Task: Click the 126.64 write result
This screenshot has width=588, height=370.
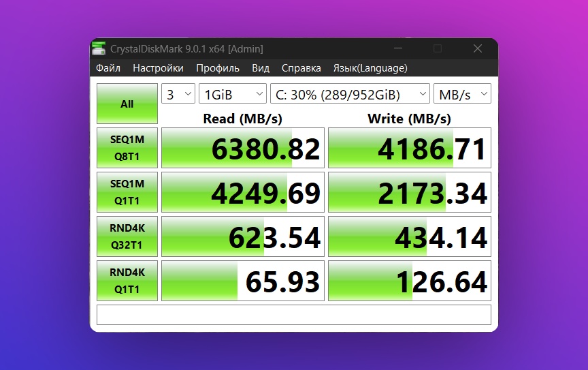Action: click(410, 281)
